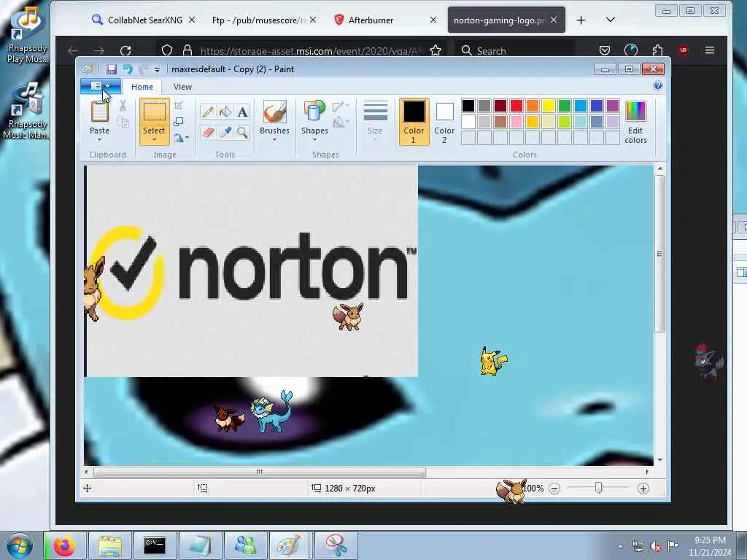The height and width of the screenshot is (560, 747).
Task: Switch to the Home ribbon tab
Action: 142,87
